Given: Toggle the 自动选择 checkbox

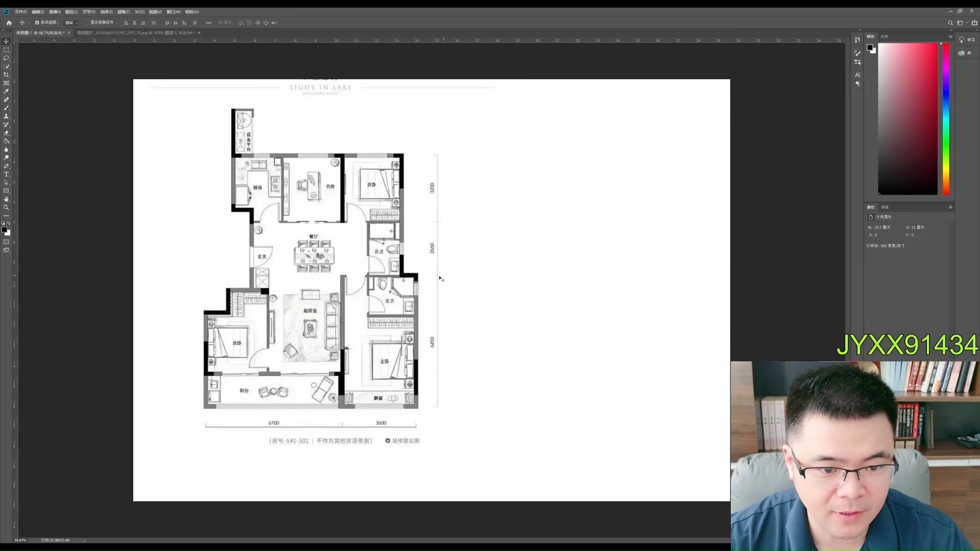Looking at the screenshot, I should (x=37, y=23).
